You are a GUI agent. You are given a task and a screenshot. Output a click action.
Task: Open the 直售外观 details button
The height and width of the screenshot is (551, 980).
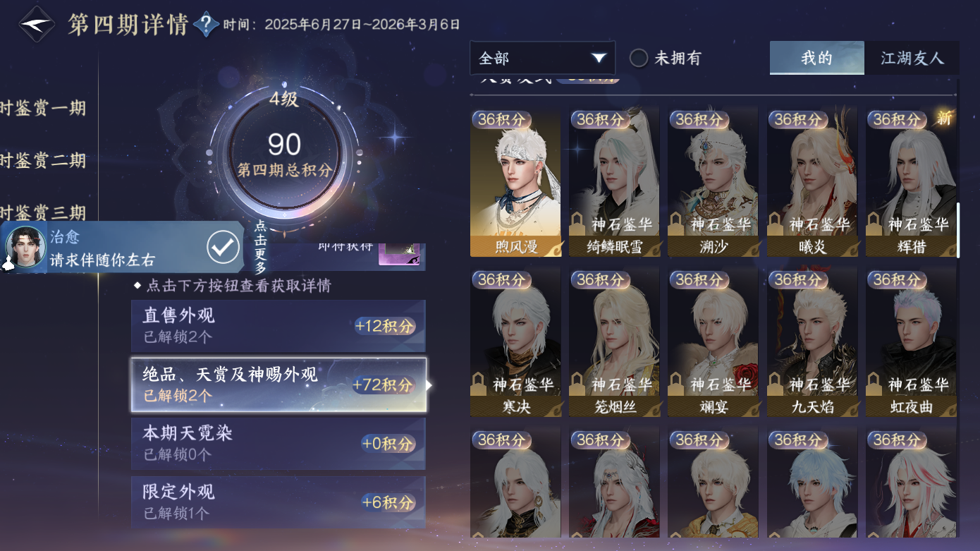278,325
